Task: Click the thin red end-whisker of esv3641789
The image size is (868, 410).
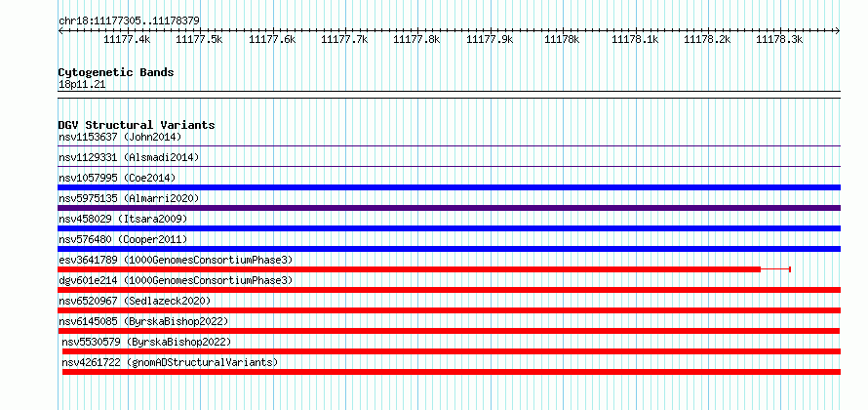Action: [x=776, y=269]
